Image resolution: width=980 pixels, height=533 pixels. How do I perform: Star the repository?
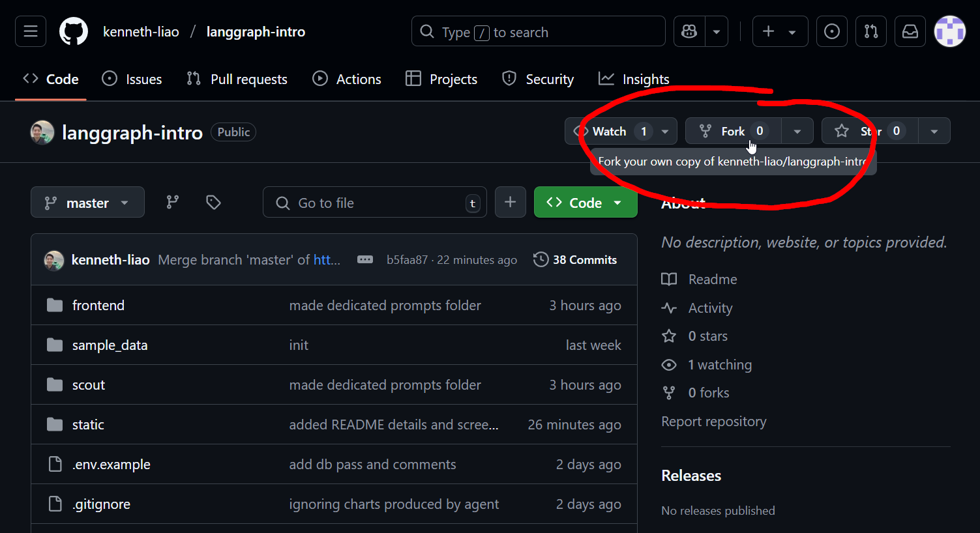[870, 131]
